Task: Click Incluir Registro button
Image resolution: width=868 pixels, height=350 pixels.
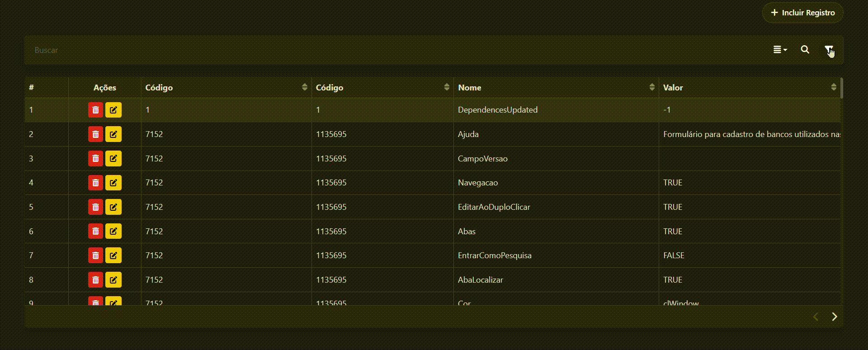Action: (x=802, y=13)
